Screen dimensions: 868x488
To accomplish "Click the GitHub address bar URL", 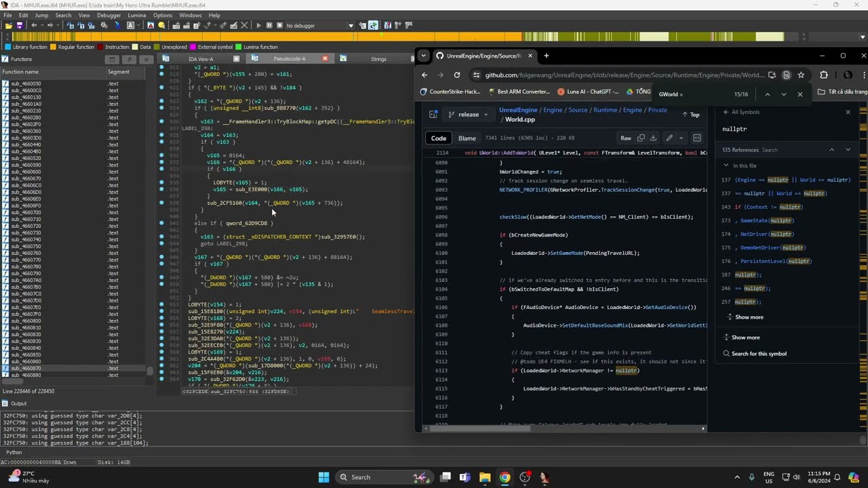I will tap(624, 75).
